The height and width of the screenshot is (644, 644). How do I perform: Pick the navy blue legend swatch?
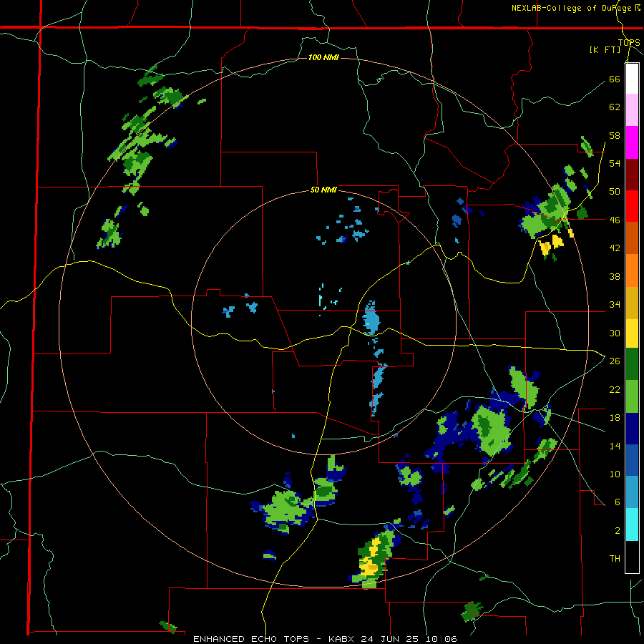[632, 429]
